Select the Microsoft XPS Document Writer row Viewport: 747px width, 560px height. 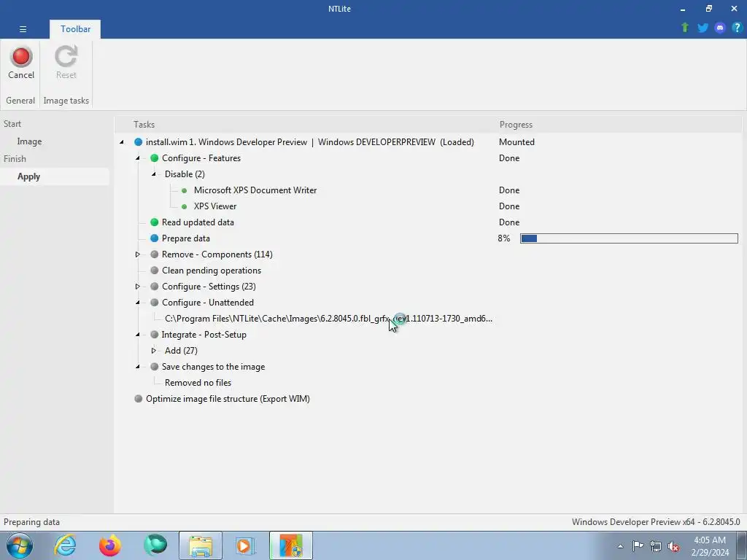255,190
